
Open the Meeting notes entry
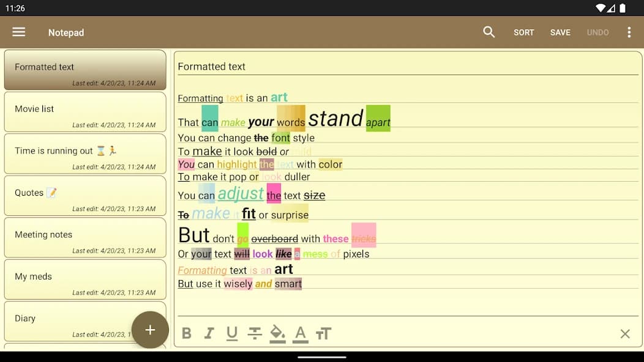[x=85, y=237]
